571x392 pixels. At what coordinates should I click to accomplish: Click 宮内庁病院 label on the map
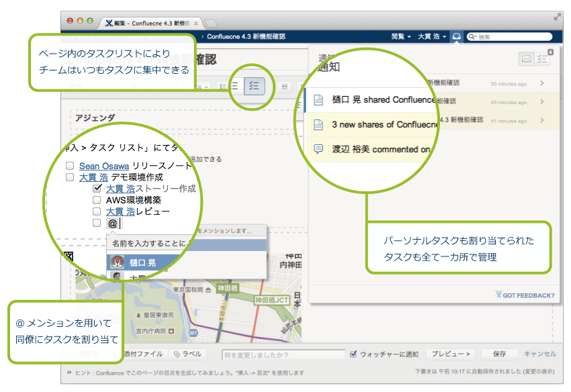click(x=150, y=331)
